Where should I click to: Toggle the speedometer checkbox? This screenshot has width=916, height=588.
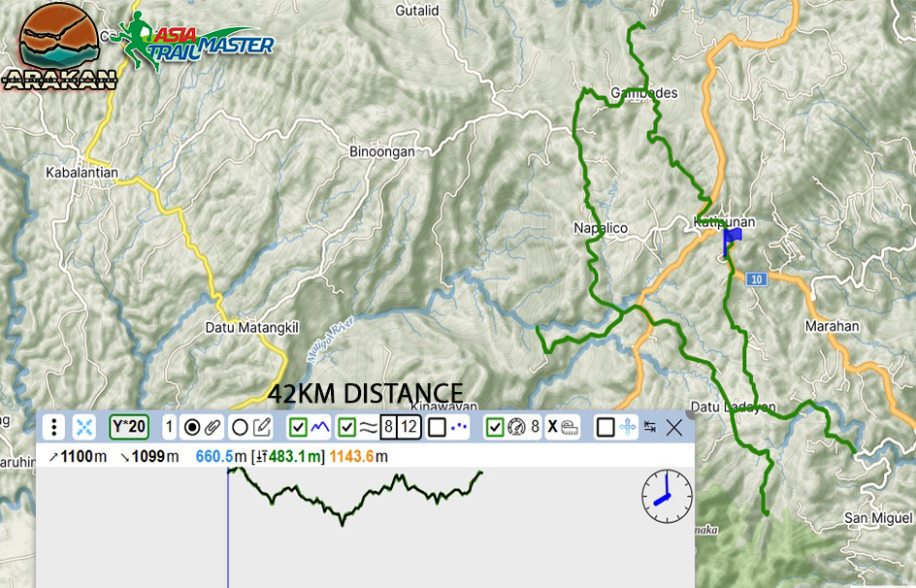tap(495, 427)
